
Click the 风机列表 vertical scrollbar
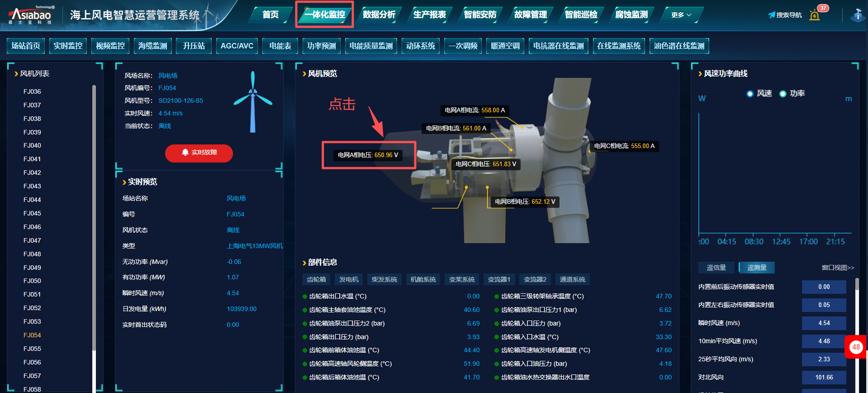(94, 217)
